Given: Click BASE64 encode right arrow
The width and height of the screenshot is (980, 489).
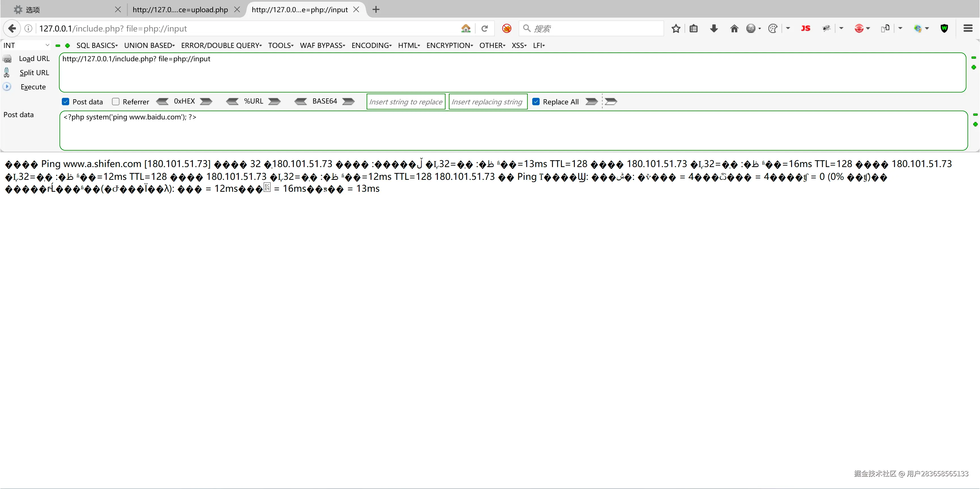Looking at the screenshot, I should (x=348, y=102).
